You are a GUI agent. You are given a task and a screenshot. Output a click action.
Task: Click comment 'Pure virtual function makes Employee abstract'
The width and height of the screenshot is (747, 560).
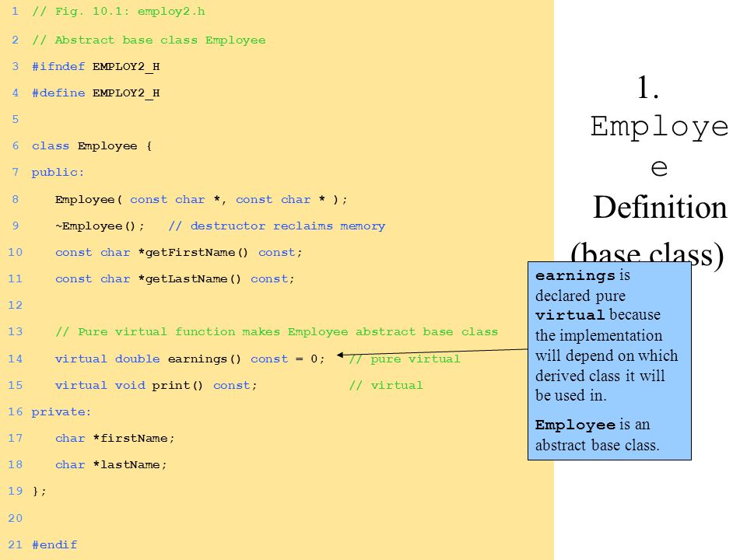(276, 332)
